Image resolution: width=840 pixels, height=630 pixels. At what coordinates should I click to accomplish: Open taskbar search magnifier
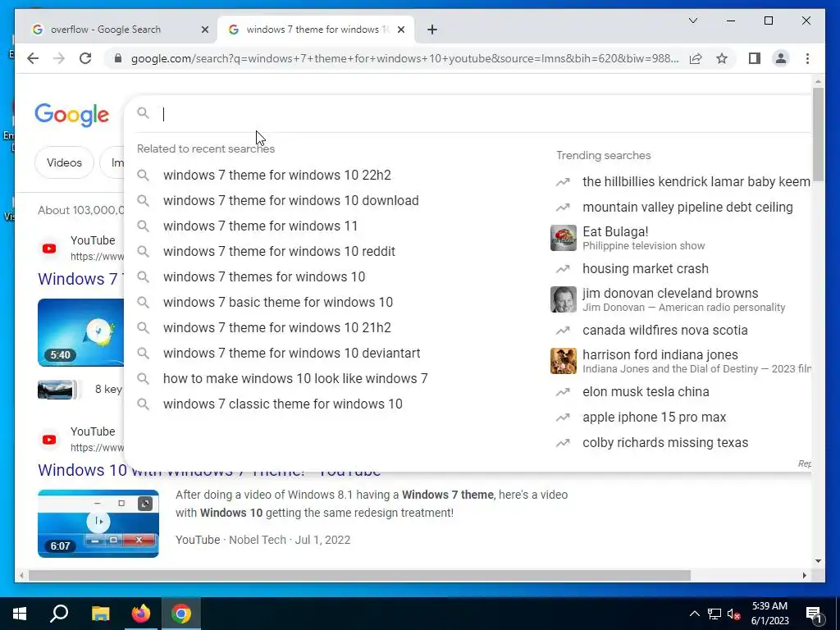59,614
